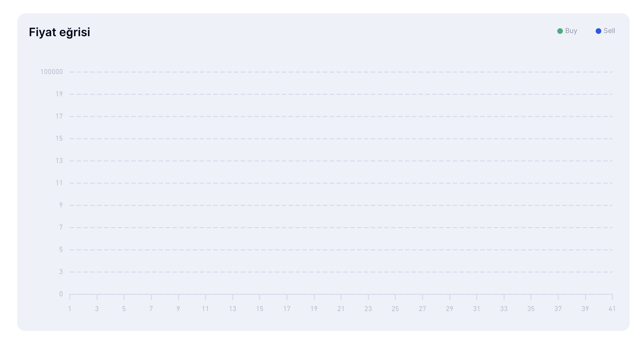Screen dimensions: 644x339
Task: Select x-axis tick label 21
Action: pyautogui.click(x=341, y=309)
